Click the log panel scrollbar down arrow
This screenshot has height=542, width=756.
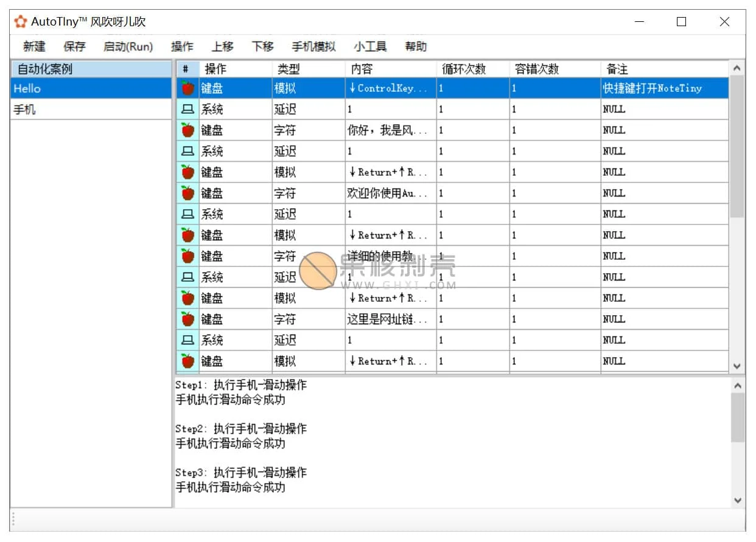pyautogui.click(x=738, y=501)
